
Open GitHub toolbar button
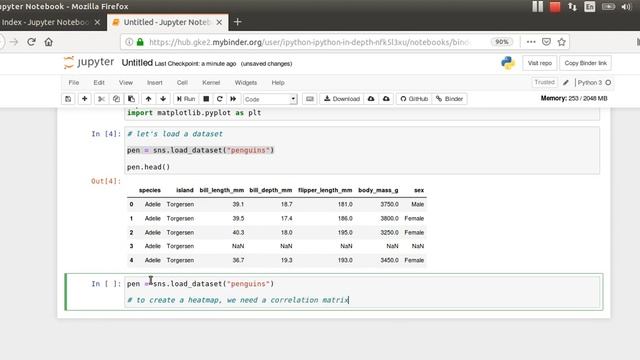(x=414, y=99)
